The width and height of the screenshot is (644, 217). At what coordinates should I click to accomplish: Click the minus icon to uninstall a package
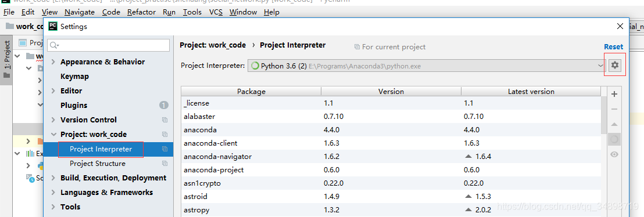pos(614,109)
